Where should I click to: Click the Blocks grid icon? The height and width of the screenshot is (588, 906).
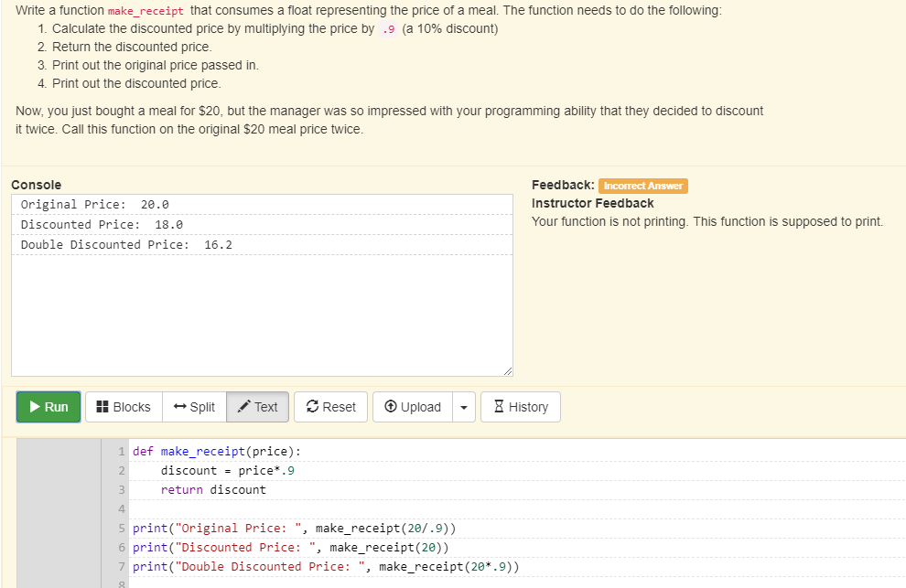(x=103, y=407)
